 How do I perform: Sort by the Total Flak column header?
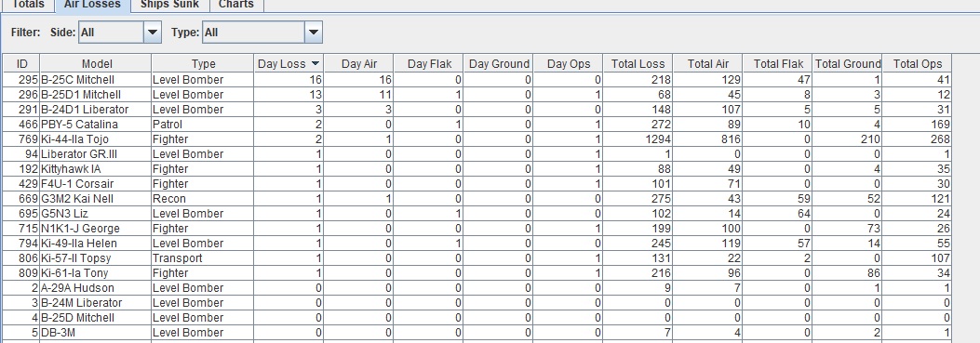(777, 63)
